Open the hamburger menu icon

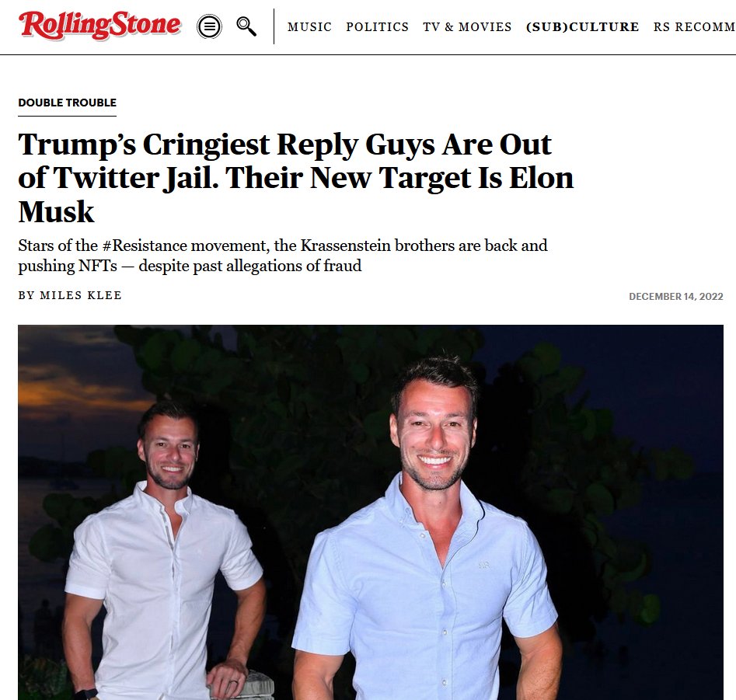[x=209, y=26]
